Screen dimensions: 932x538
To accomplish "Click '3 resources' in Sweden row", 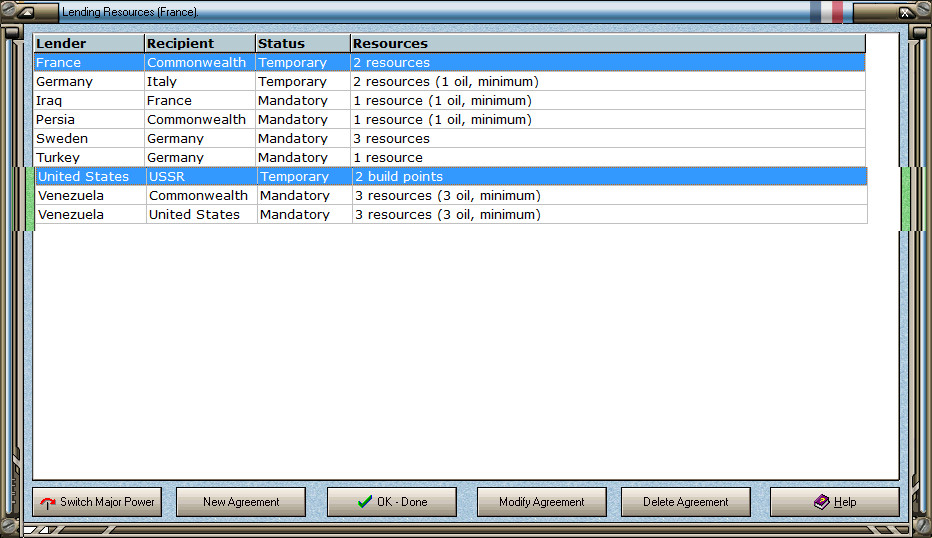I will pos(608,139).
